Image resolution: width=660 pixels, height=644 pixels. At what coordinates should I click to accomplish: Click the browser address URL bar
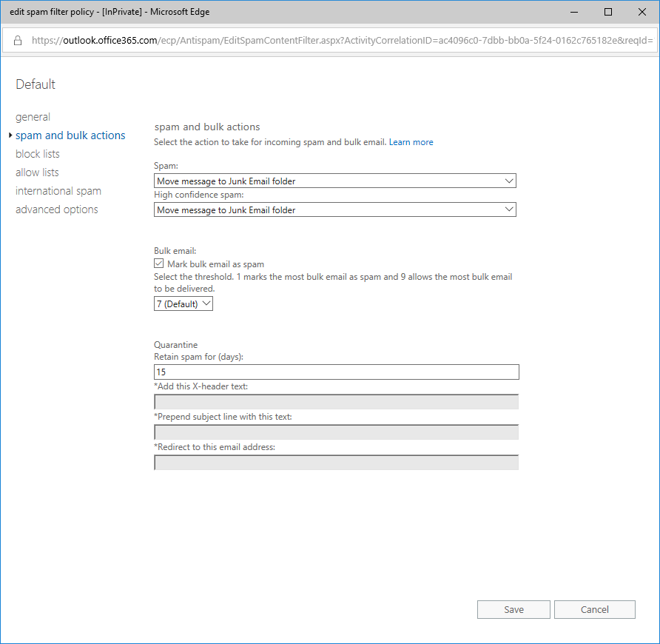(342, 41)
